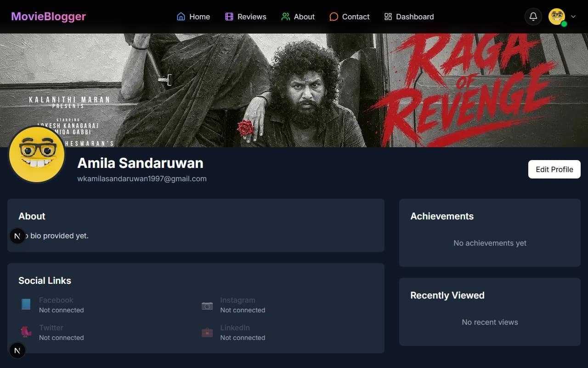
Task: Open the Reviews nav item
Action: click(x=246, y=17)
